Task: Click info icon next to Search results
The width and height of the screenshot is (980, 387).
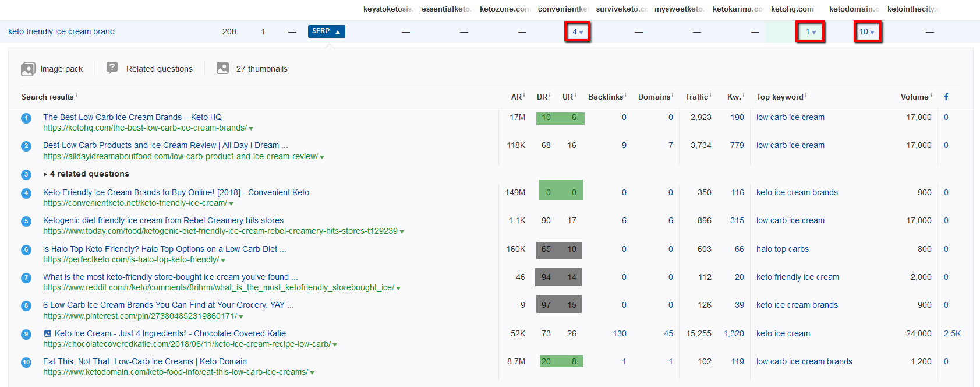Action: coord(76,95)
